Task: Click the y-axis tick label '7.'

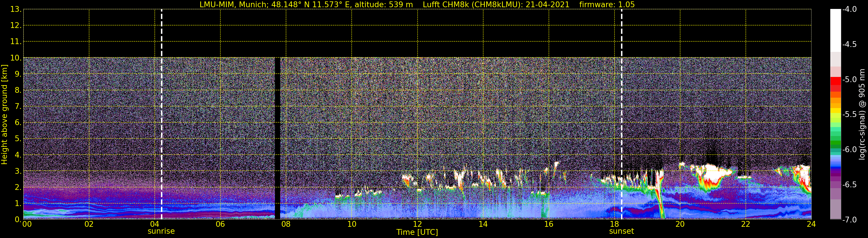Action: point(18,107)
